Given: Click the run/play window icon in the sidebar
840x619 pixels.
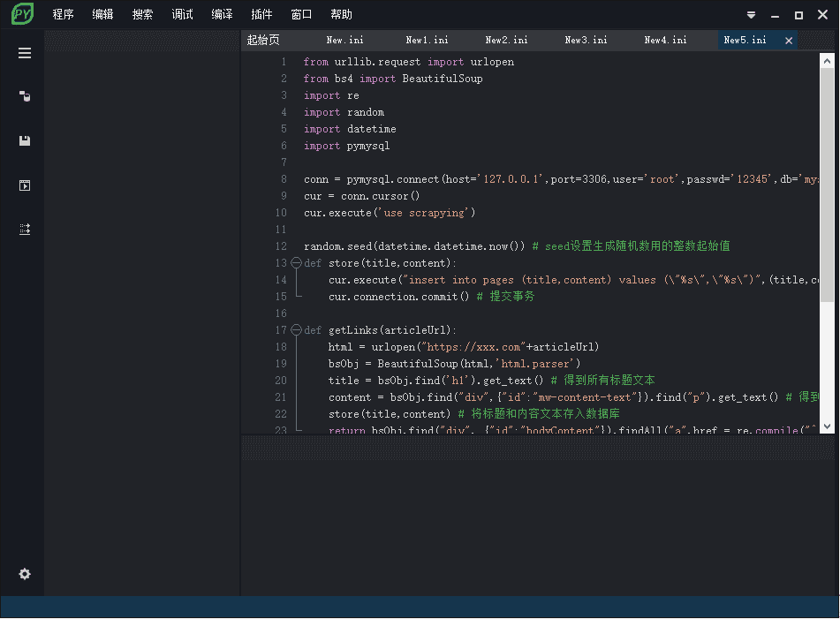Looking at the screenshot, I should pyautogui.click(x=25, y=185).
